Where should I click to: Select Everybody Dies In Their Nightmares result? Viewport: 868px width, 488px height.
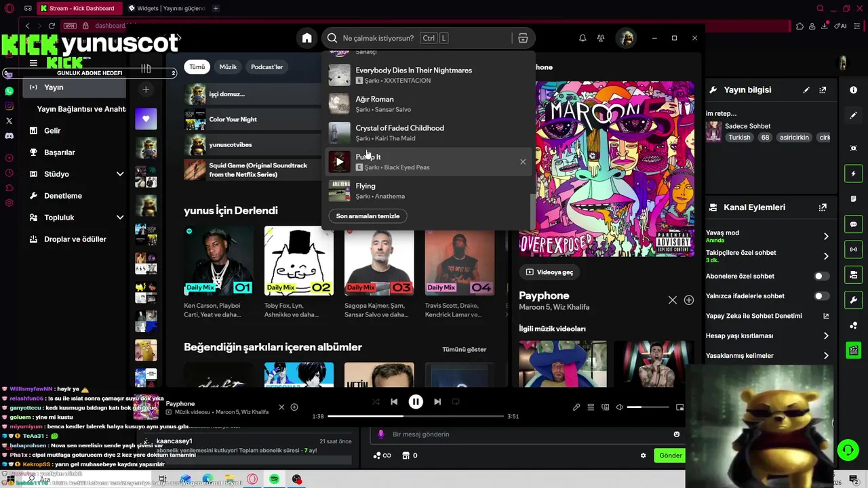(427, 75)
